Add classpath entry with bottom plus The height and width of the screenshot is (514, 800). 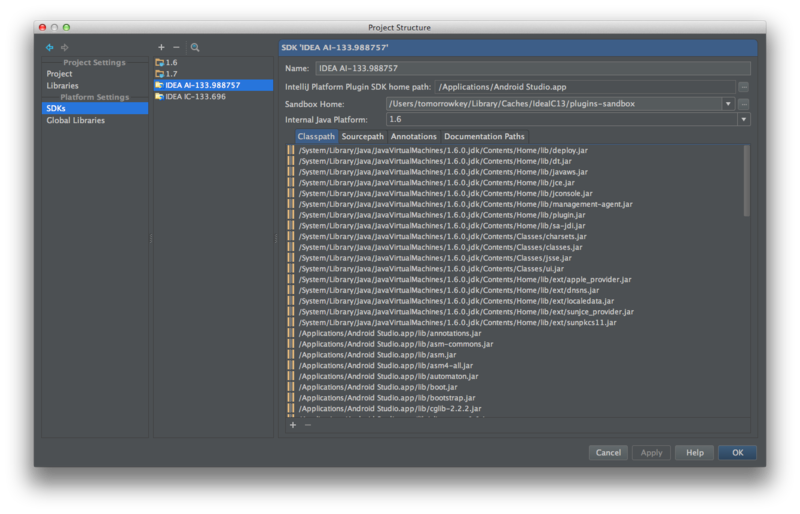[x=293, y=425]
